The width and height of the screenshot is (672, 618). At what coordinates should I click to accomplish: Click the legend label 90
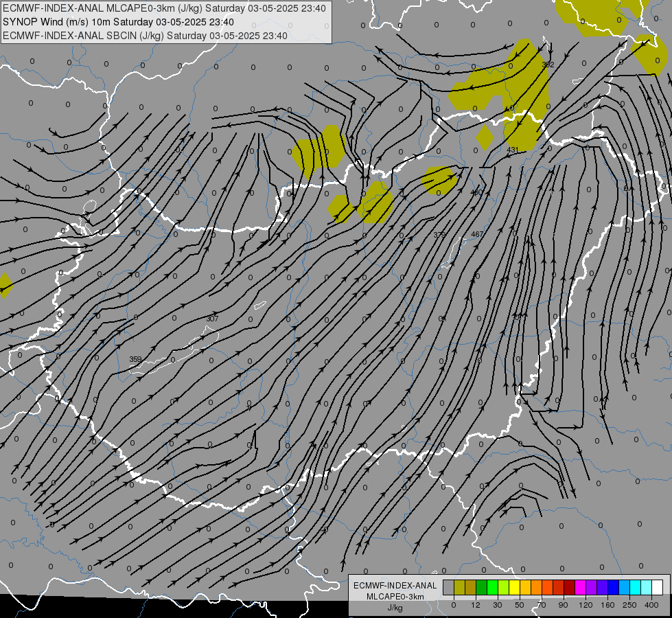click(563, 605)
